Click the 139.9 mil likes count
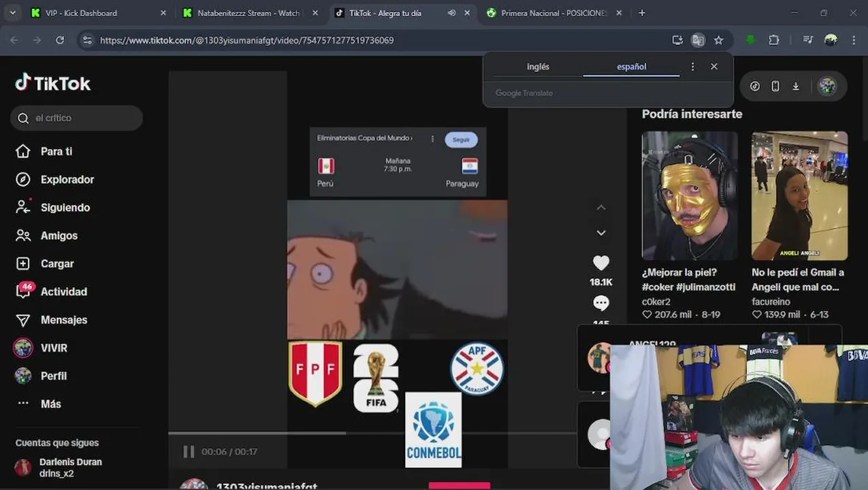The width and height of the screenshot is (868, 490). click(x=784, y=314)
